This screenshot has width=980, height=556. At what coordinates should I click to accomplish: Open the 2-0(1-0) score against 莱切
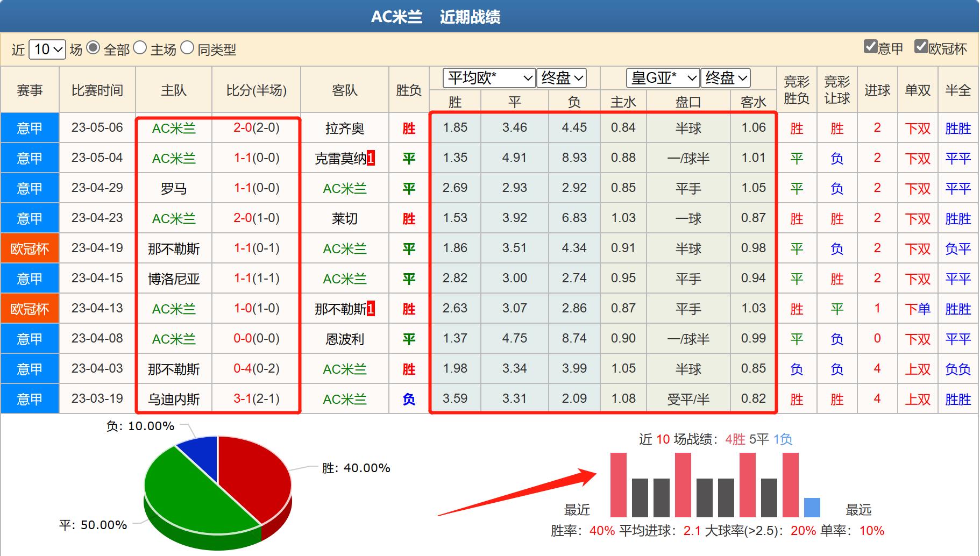point(257,218)
